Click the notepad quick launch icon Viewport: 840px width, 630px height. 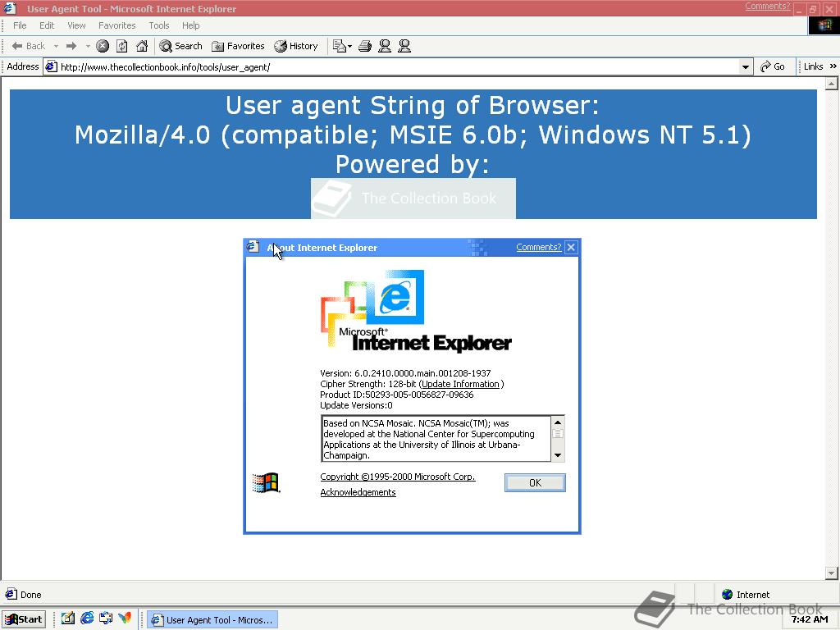(x=68, y=619)
